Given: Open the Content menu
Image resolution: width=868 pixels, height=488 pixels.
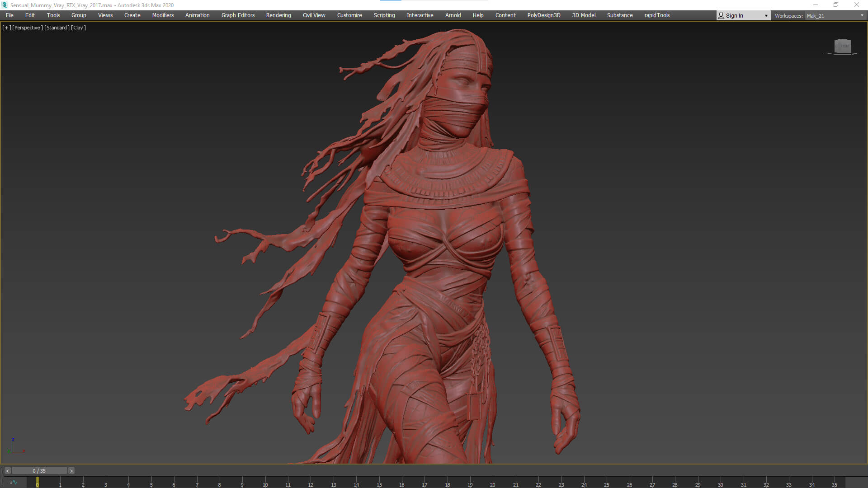Looking at the screenshot, I should (505, 15).
